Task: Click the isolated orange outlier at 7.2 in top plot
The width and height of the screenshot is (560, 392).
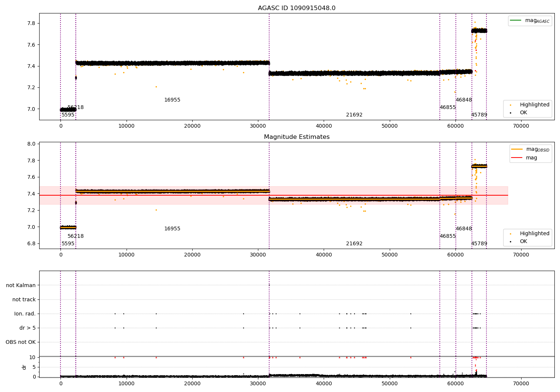Action: pyautogui.click(x=156, y=87)
